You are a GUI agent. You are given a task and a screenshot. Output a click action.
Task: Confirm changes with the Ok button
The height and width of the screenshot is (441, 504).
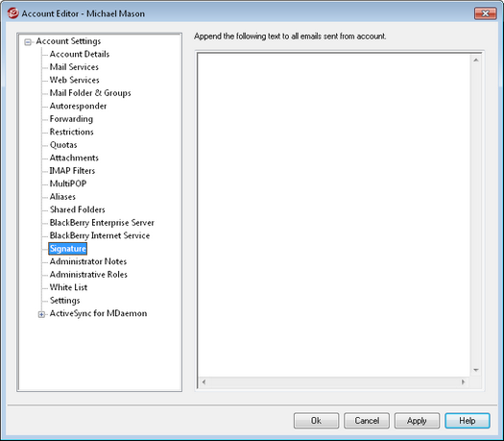coord(316,421)
